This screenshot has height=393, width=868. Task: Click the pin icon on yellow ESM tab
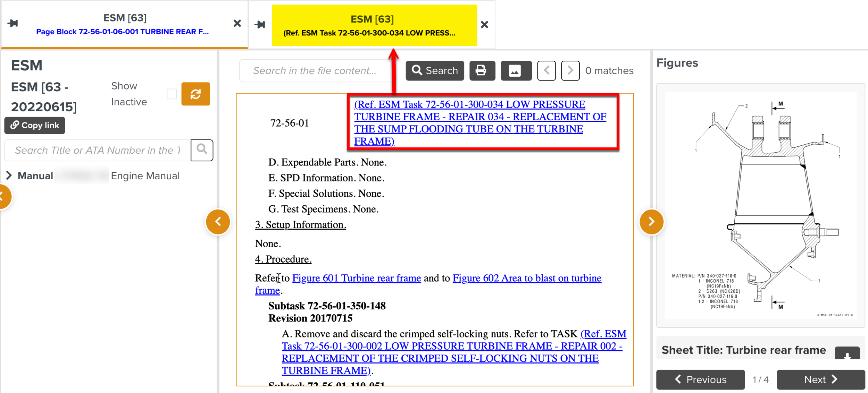[260, 24]
